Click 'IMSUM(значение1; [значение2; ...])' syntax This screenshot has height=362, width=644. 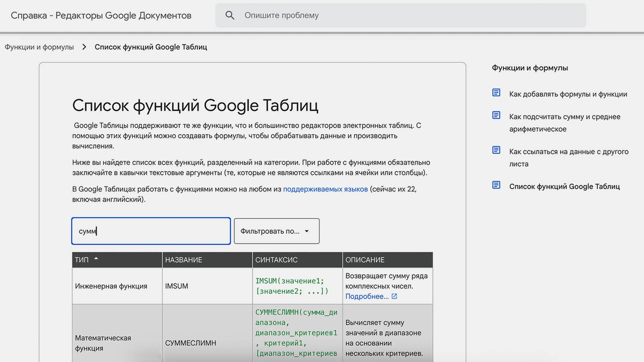(x=292, y=286)
